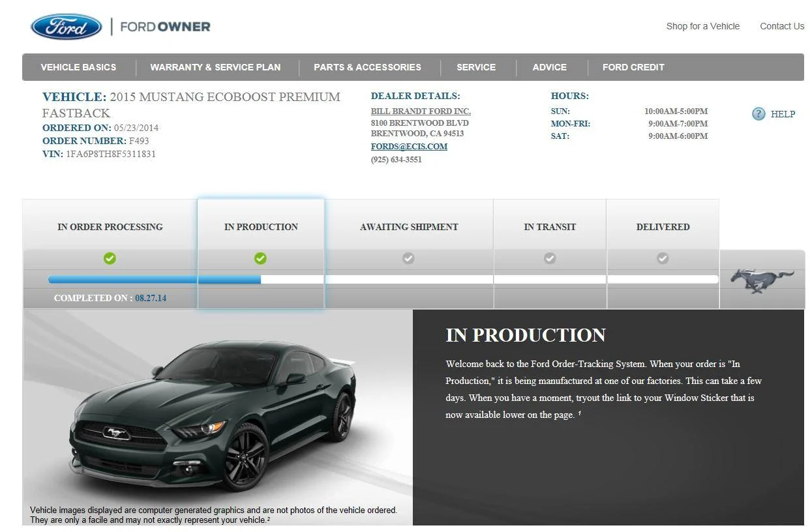
Task: Click the blue order progress bar
Action: [155, 280]
